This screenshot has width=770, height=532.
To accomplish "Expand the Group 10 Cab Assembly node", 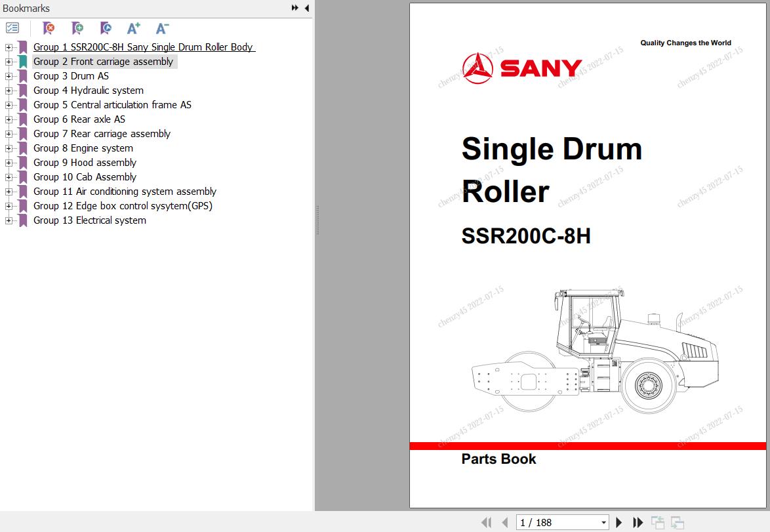I will (9, 177).
